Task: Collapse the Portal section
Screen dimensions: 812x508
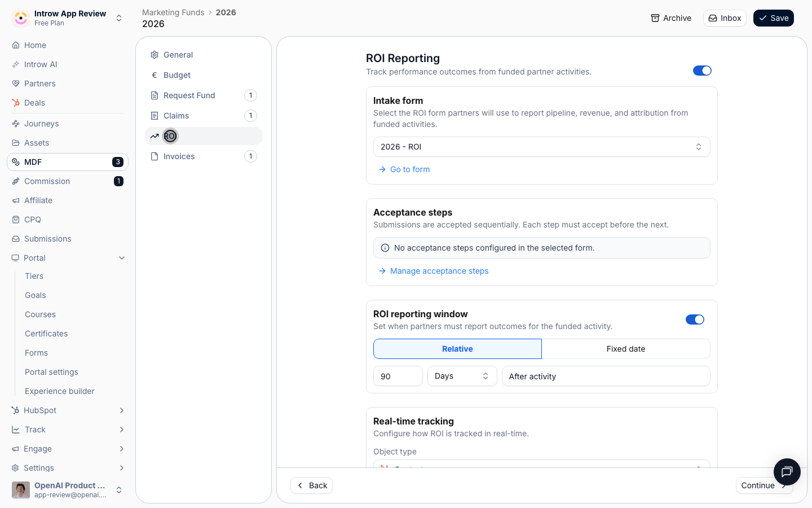Action: click(122, 258)
